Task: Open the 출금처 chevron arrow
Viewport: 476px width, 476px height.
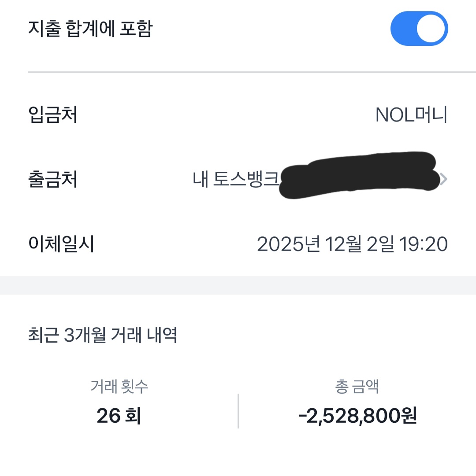Action: pyautogui.click(x=444, y=179)
